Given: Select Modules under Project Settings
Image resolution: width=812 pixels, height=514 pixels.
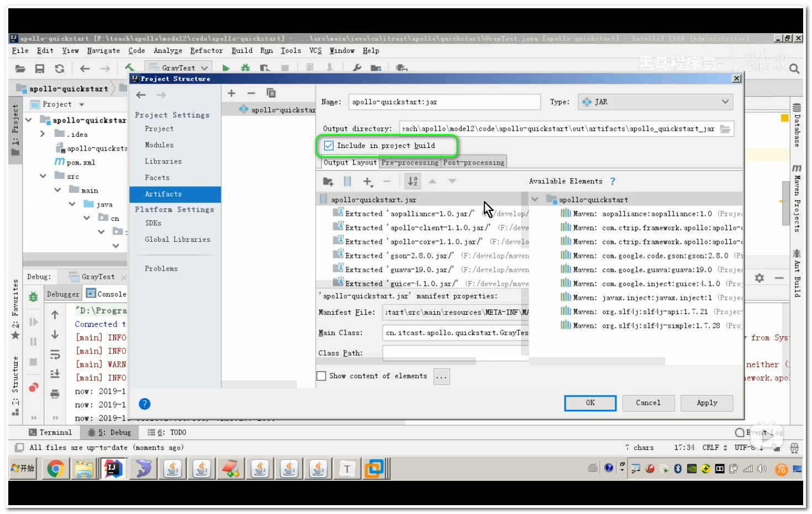Looking at the screenshot, I should click(159, 145).
